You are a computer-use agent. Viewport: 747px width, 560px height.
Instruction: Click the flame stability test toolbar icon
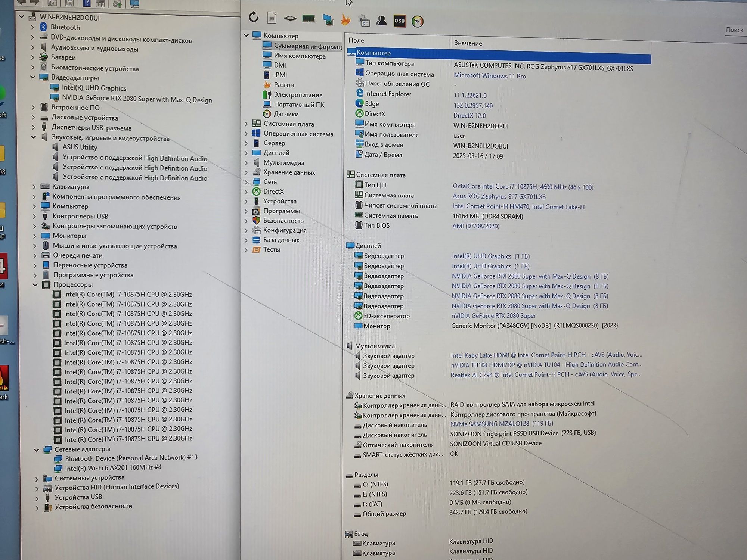point(345,19)
